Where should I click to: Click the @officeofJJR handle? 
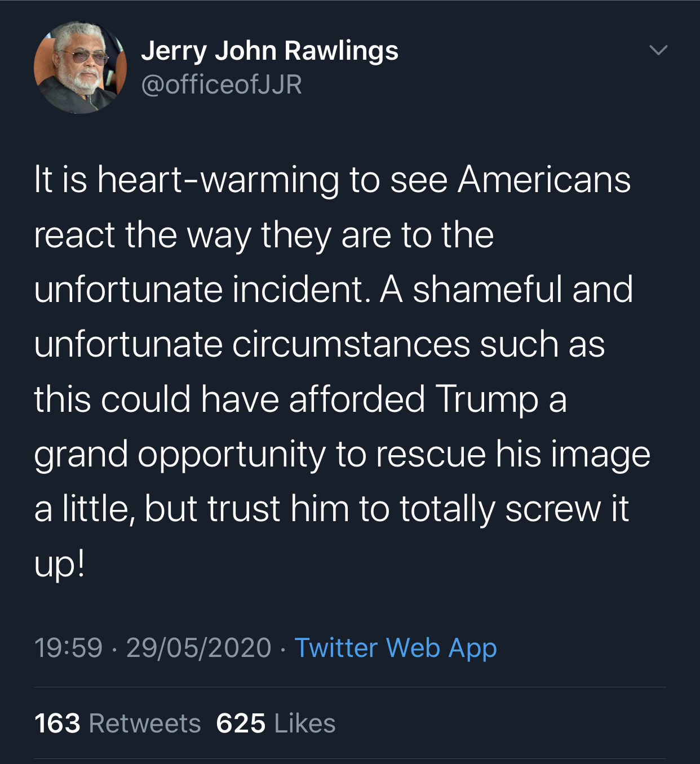[221, 85]
